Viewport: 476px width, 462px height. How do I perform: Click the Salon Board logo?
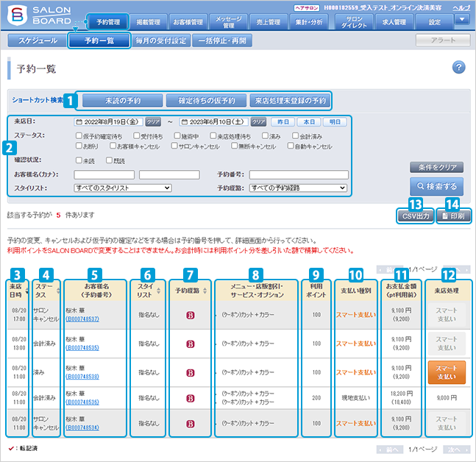[x=42, y=15]
